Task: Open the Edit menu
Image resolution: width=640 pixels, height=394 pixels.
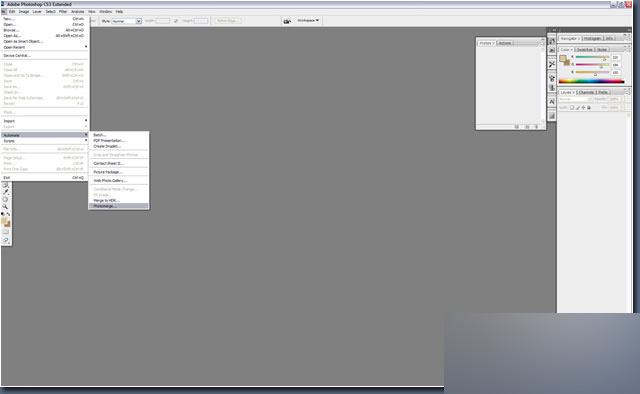Action: (12, 11)
